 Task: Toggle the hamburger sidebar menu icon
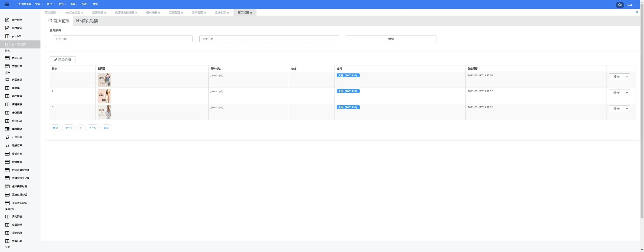tap(7, 4)
